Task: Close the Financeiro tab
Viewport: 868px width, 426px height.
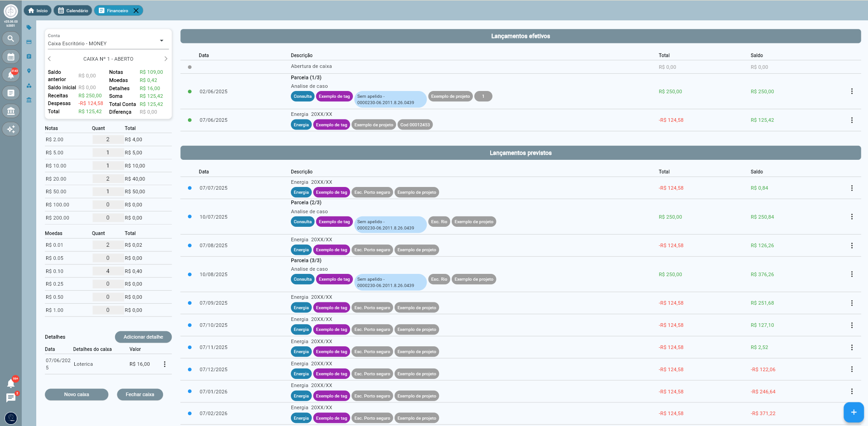Action: (x=136, y=10)
